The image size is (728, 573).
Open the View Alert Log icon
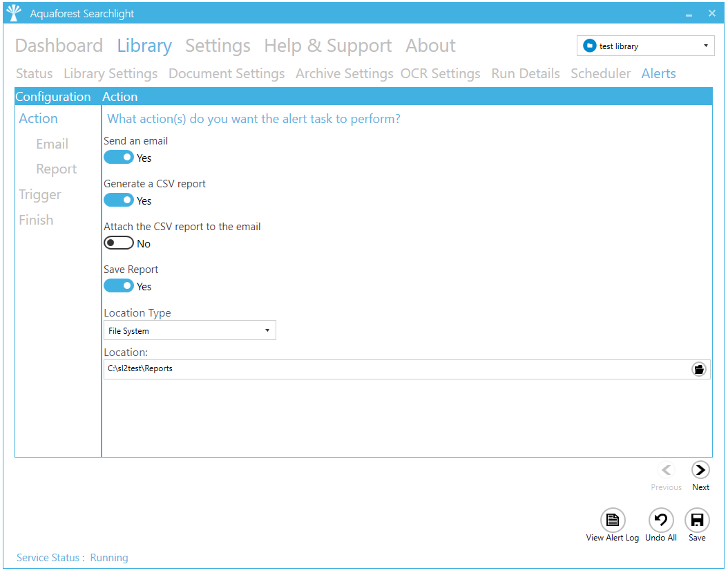pyautogui.click(x=612, y=520)
